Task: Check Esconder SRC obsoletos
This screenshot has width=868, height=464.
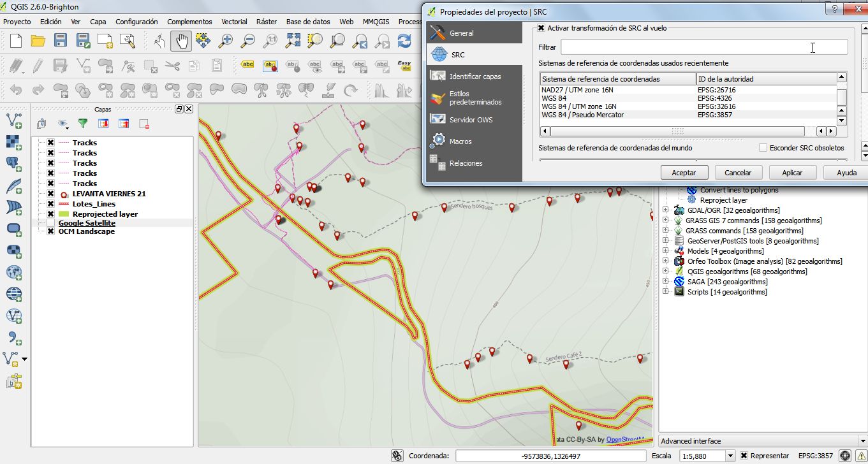Action: (x=763, y=148)
